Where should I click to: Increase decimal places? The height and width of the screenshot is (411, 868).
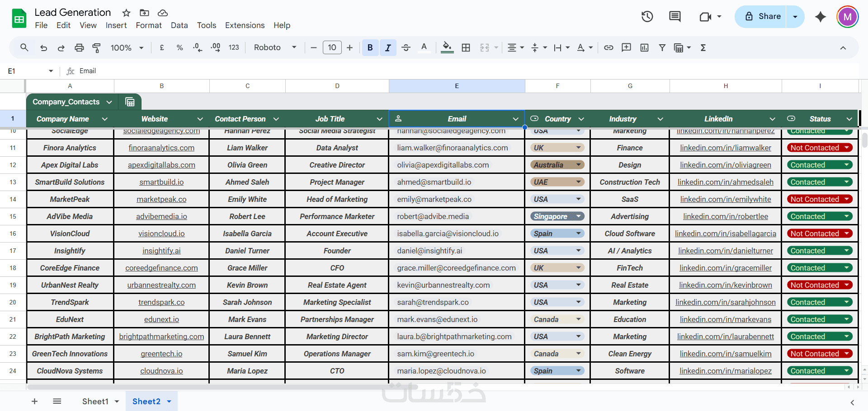(216, 47)
